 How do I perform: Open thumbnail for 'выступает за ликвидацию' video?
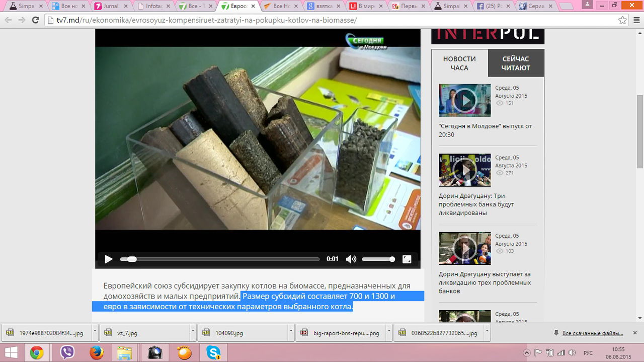point(465,248)
